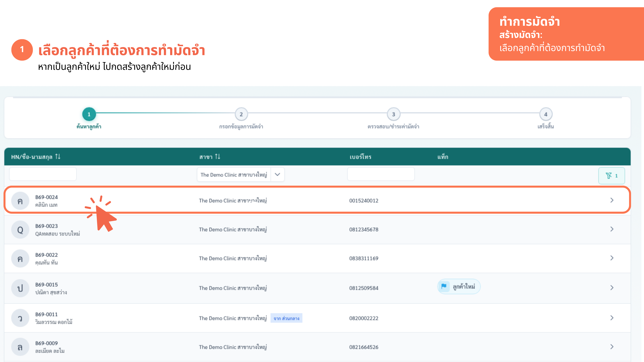Click the ป avatar for customer B69-0015
This screenshot has height=362, width=644.
coord(20,288)
